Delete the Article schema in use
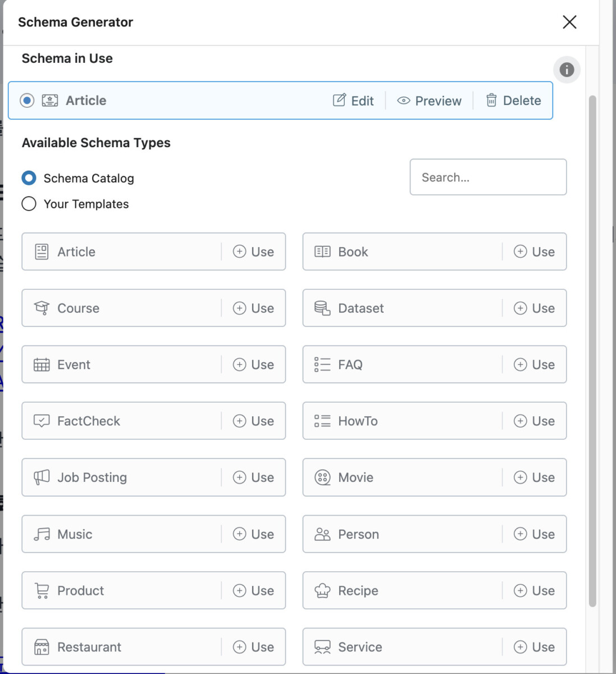The width and height of the screenshot is (616, 674). click(513, 101)
